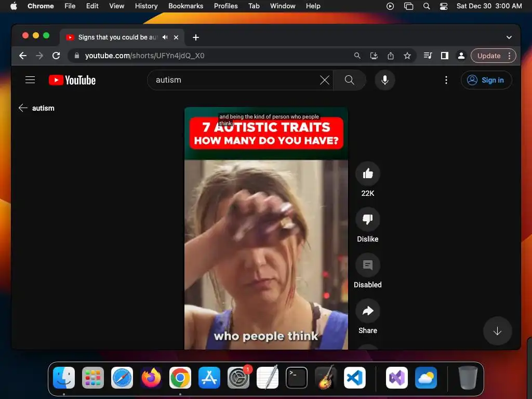Image resolution: width=532 pixels, height=399 pixels.
Task: Close the Signs that you could be tab
Action: point(176,37)
